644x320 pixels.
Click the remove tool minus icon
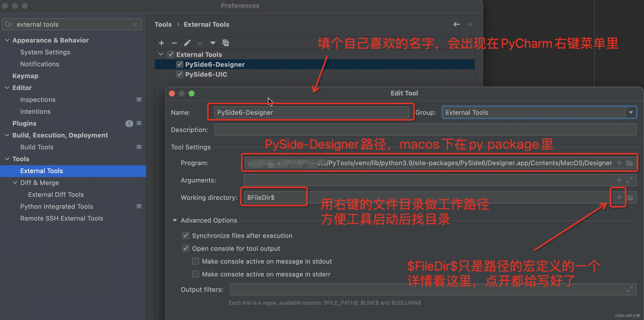click(x=174, y=43)
